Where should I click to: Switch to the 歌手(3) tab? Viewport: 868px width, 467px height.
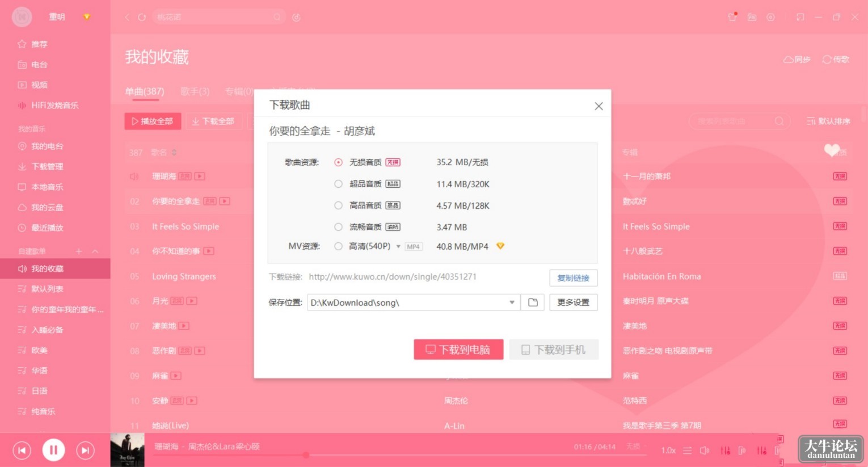coord(195,91)
